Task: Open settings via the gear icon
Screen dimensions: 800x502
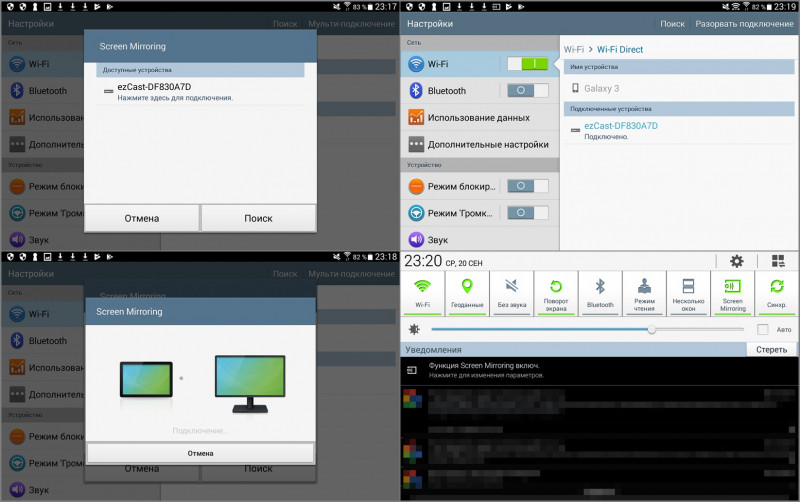Action: coord(737,261)
